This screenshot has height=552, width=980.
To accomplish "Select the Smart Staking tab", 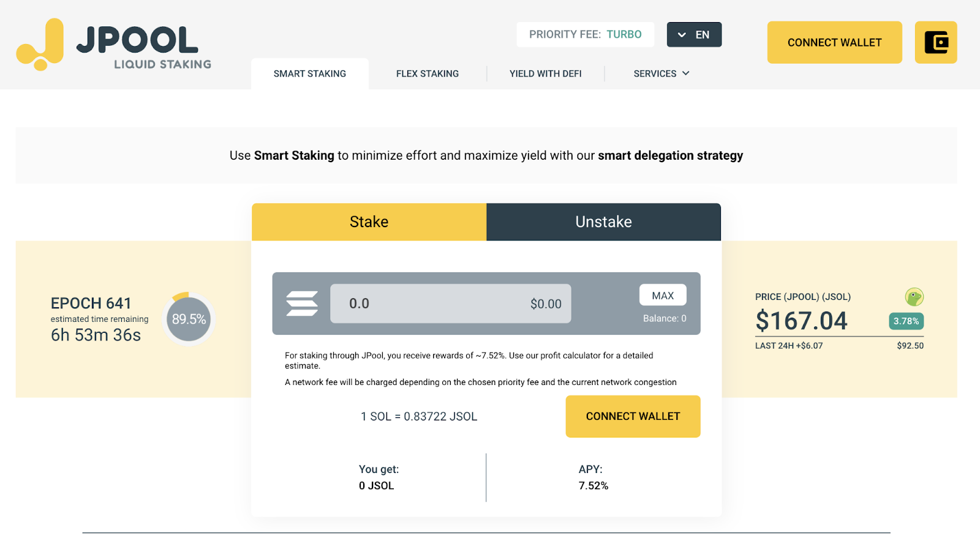I will coord(310,73).
